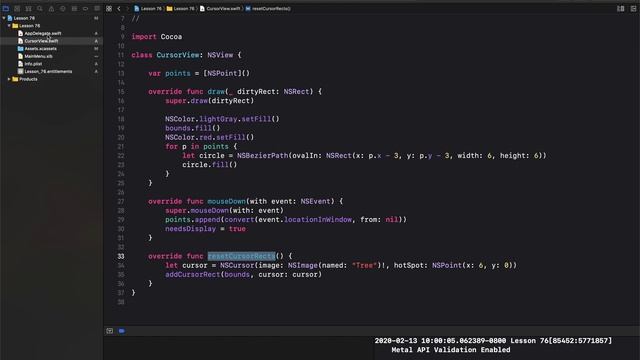The image size is (640, 360).
Task: Open Lesson_76.entitlements file
Action: coord(48,71)
